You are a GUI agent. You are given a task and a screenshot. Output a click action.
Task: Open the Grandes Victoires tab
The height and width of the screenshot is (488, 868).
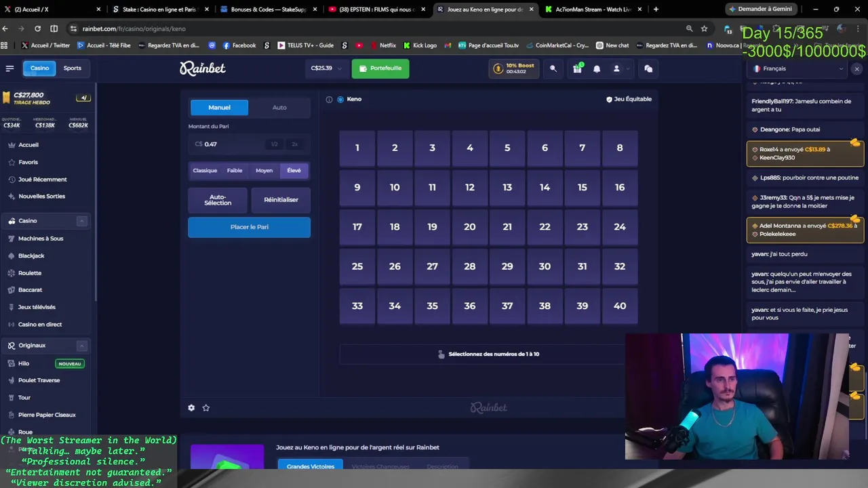tap(310, 466)
